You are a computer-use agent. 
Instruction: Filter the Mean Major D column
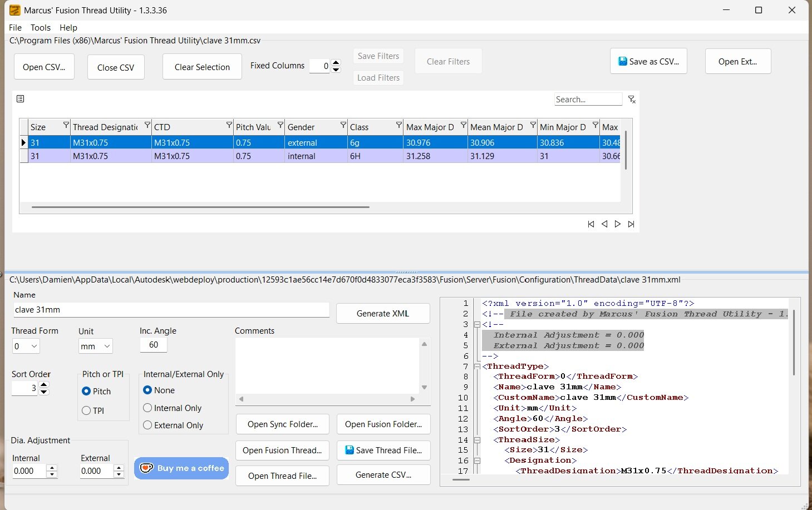coord(533,125)
